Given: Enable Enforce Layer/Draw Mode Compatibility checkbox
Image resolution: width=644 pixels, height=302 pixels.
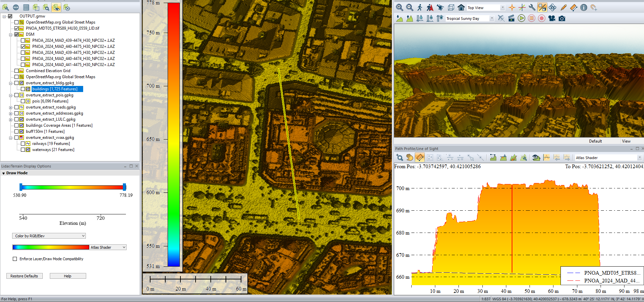Looking at the screenshot, I should 15,259.
